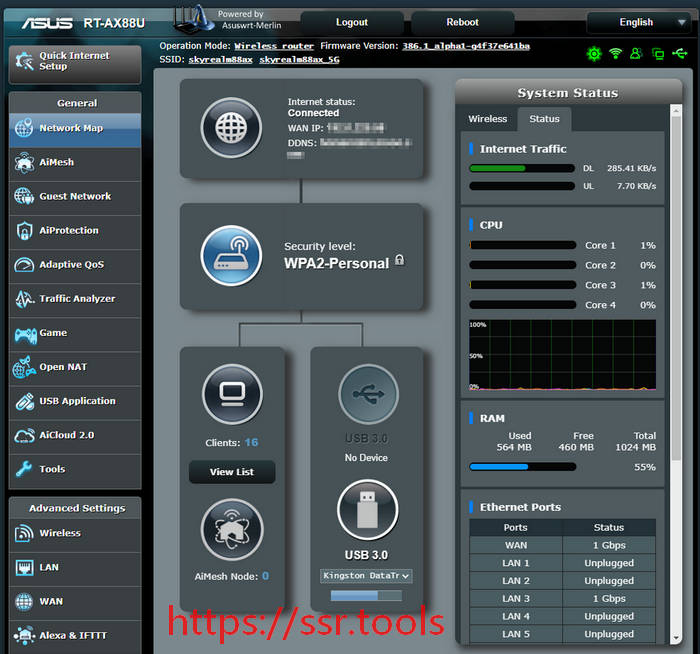Click the green WiFi status icon in header

click(616, 53)
